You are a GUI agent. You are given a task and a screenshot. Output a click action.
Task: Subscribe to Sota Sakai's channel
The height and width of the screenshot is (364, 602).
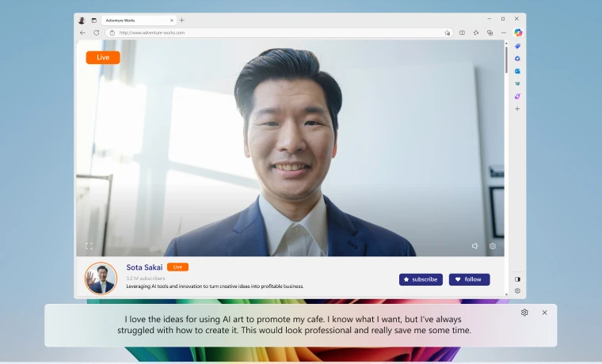[x=421, y=279]
